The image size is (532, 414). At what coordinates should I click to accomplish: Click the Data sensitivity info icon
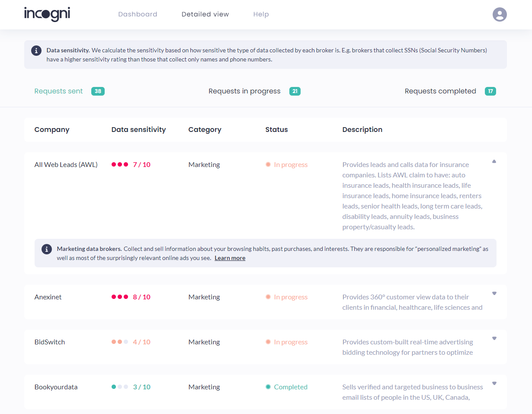pos(37,50)
